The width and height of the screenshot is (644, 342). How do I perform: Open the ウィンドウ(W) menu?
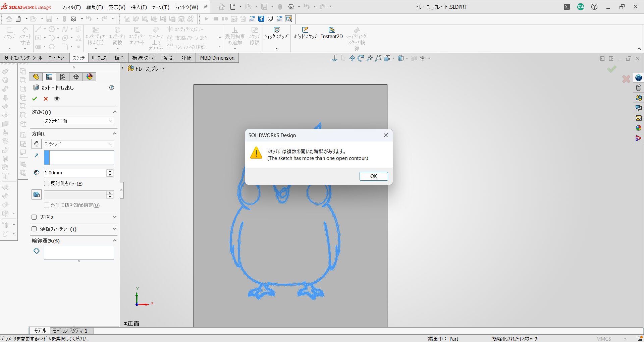(186, 7)
